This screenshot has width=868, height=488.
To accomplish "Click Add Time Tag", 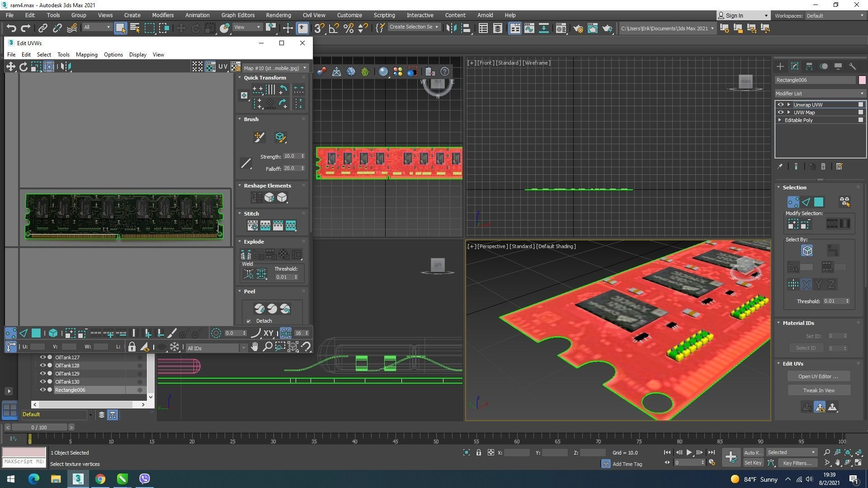I will [x=627, y=464].
